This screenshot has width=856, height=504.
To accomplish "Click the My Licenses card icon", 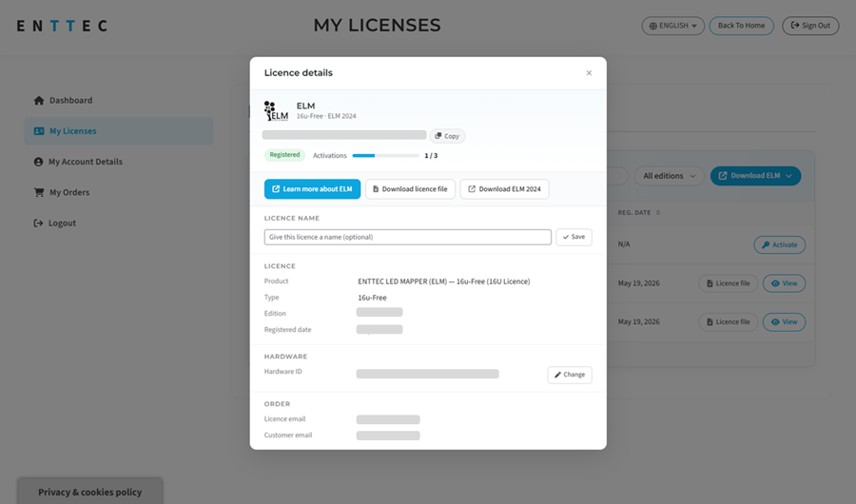I will click(x=39, y=131).
